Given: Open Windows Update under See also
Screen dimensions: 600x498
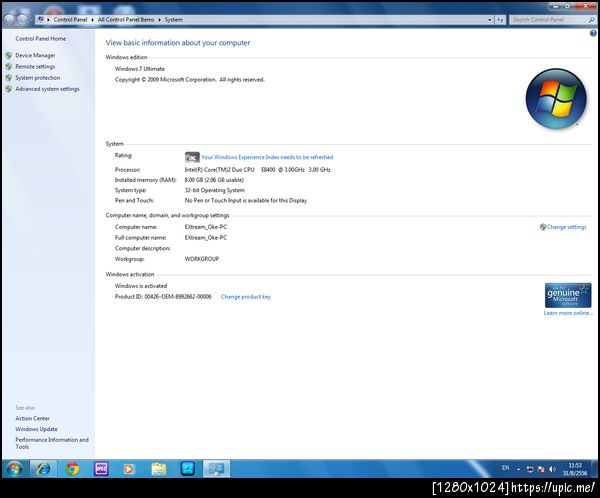Looking at the screenshot, I should pos(36,429).
